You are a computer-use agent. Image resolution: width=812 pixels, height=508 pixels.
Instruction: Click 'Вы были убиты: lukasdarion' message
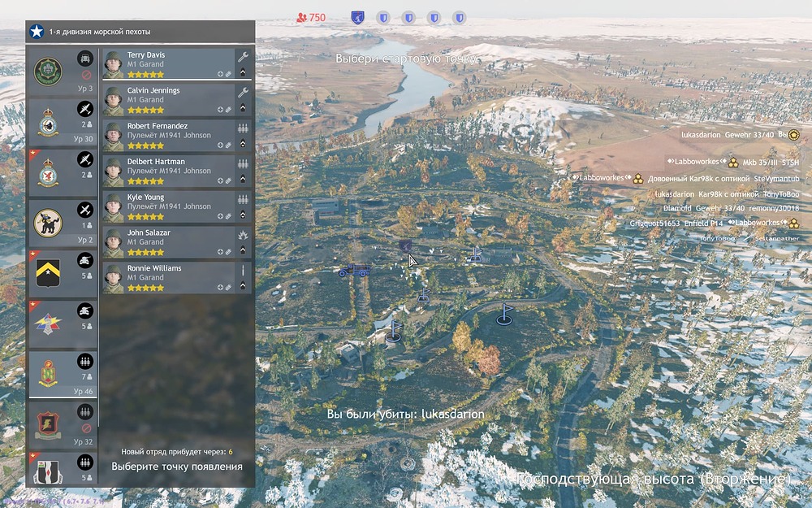pos(405,414)
